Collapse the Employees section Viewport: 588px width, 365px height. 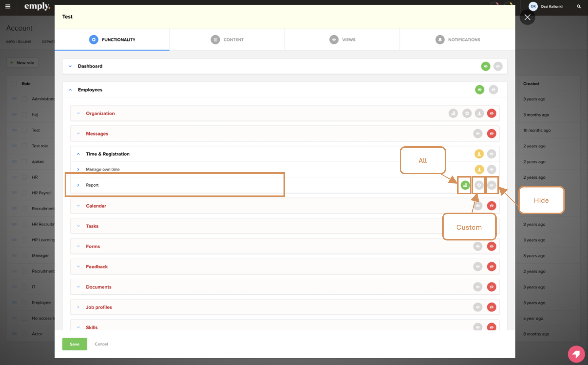(70, 90)
